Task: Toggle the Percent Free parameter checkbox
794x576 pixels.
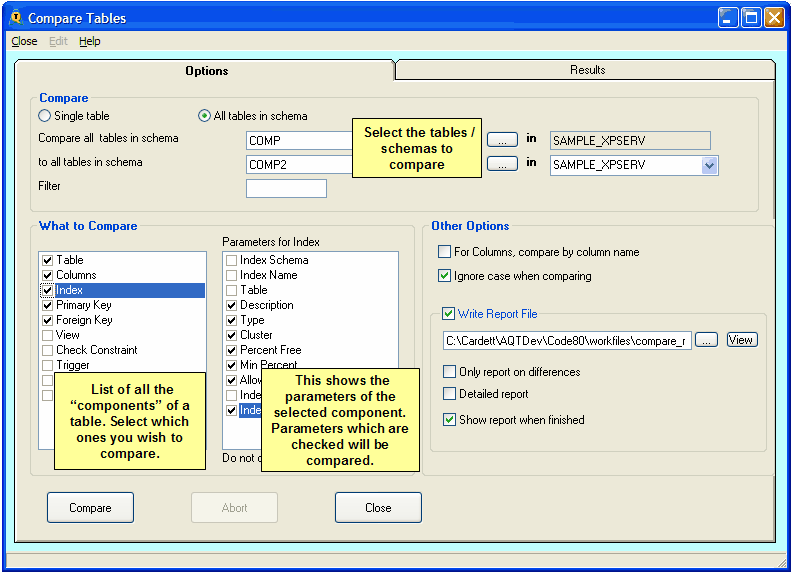Action: (231, 350)
